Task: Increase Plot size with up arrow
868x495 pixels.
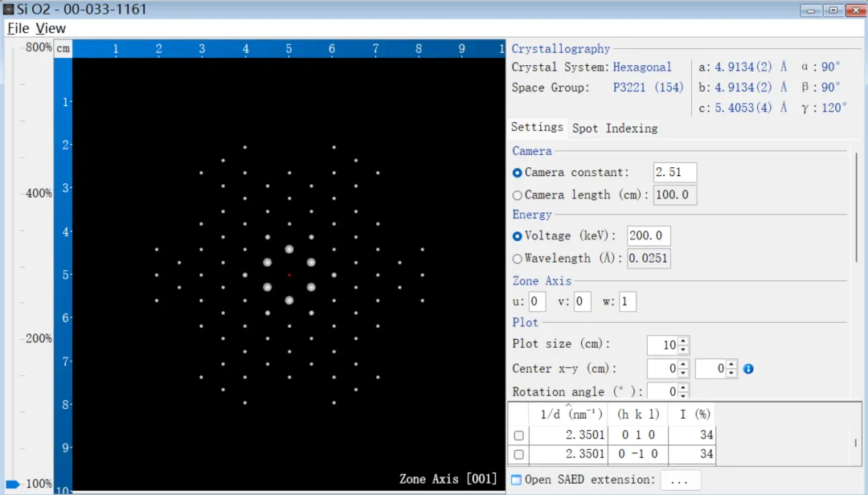Action: (x=683, y=341)
